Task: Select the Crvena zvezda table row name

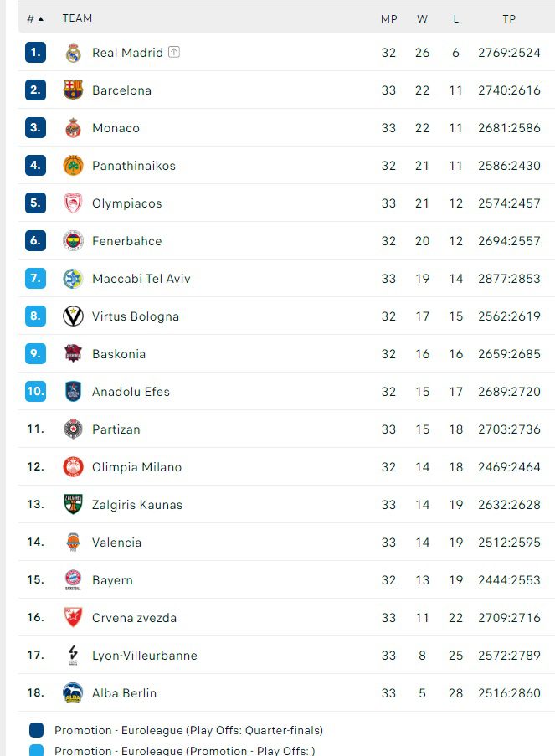Action: tap(134, 618)
